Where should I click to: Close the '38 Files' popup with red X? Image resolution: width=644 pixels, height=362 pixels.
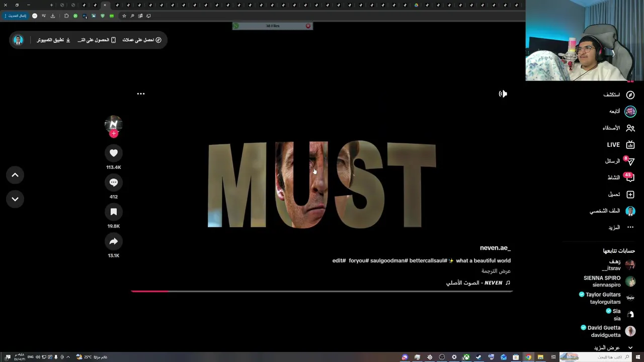click(x=308, y=26)
